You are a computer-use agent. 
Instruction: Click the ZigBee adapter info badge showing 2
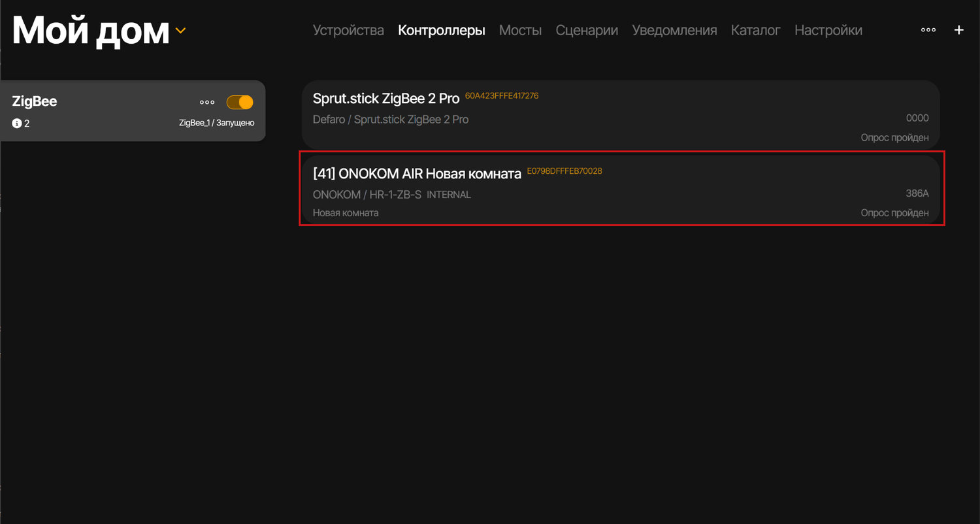[20, 123]
